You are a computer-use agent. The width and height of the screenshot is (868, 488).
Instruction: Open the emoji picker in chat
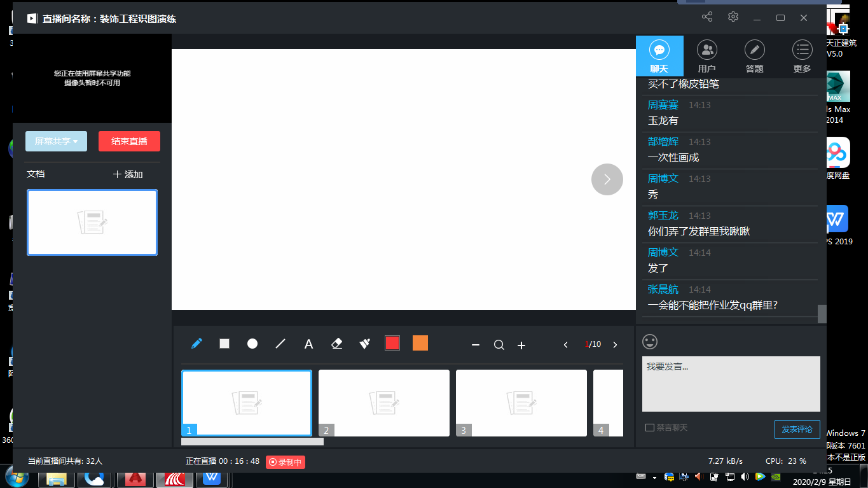649,342
